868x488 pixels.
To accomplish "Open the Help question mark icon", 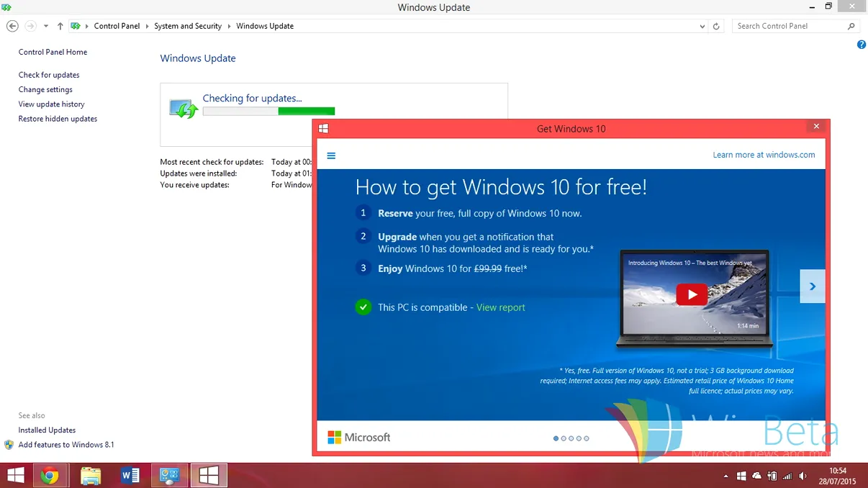I will (x=862, y=45).
